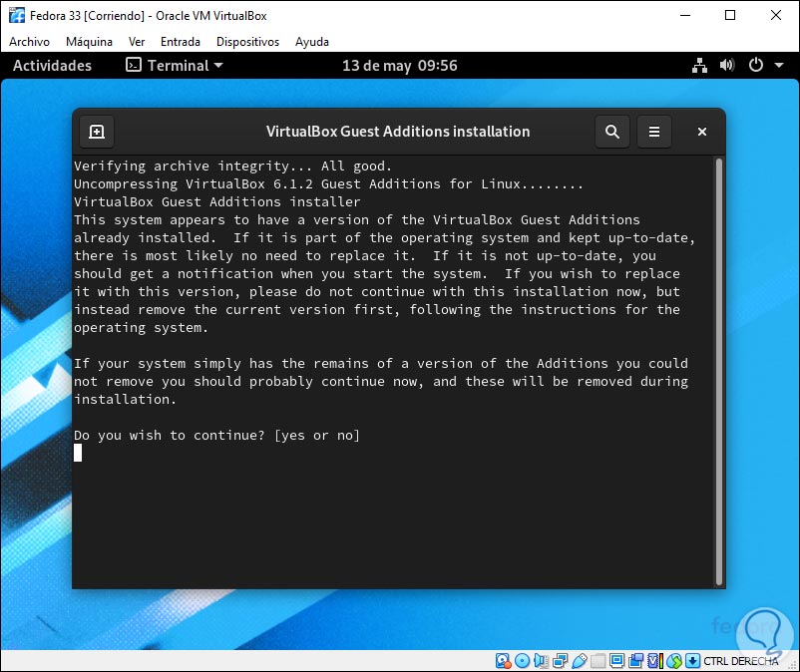Click the VirtualBox window app icon
Screen dimensions: 800x672
tap(17, 15)
